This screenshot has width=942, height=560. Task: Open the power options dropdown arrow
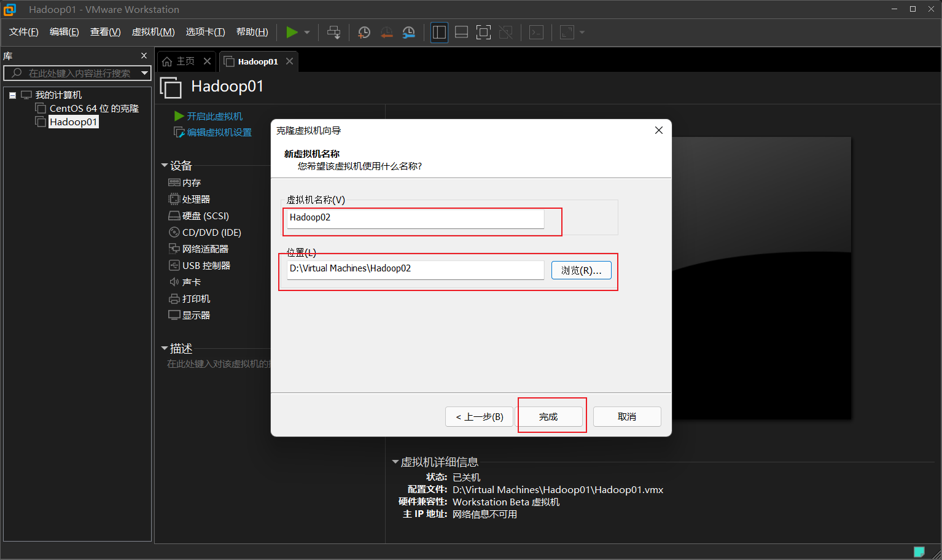(x=307, y=33)
